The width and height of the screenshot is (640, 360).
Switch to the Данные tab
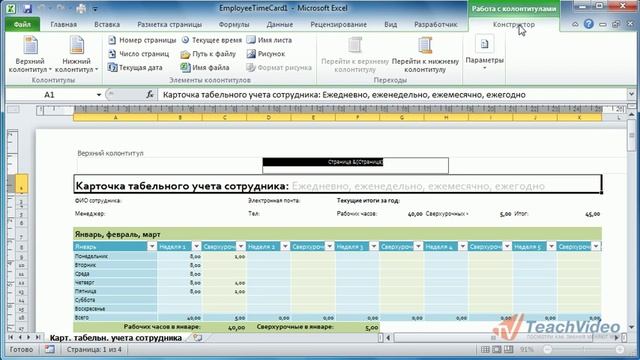(280, 24)
